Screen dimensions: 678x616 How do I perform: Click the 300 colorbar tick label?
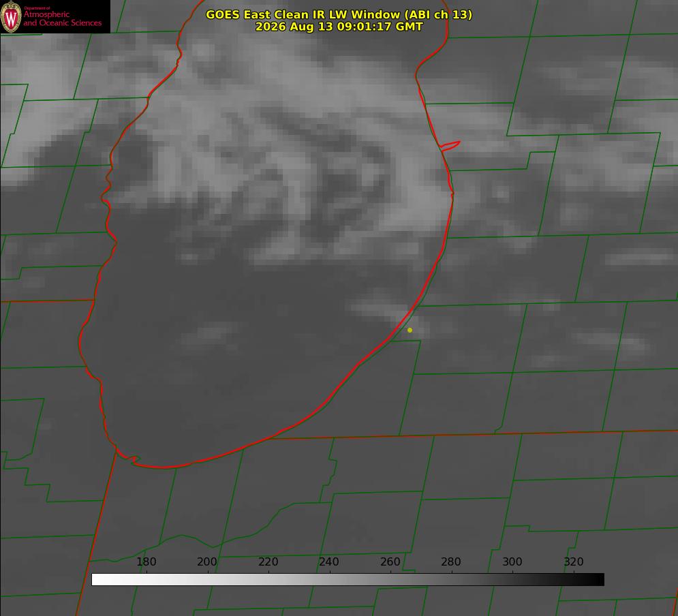click(512, 561)
